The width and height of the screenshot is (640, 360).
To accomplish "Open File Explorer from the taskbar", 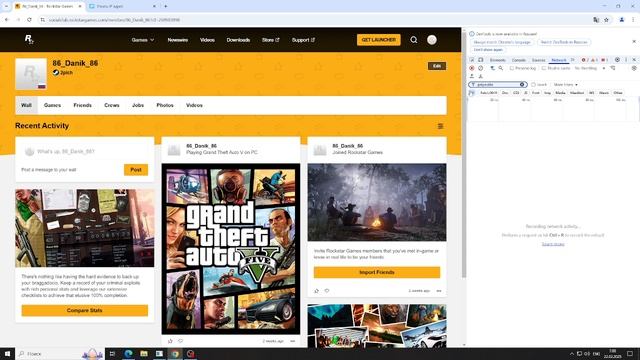I will click(x=144, y=353).
